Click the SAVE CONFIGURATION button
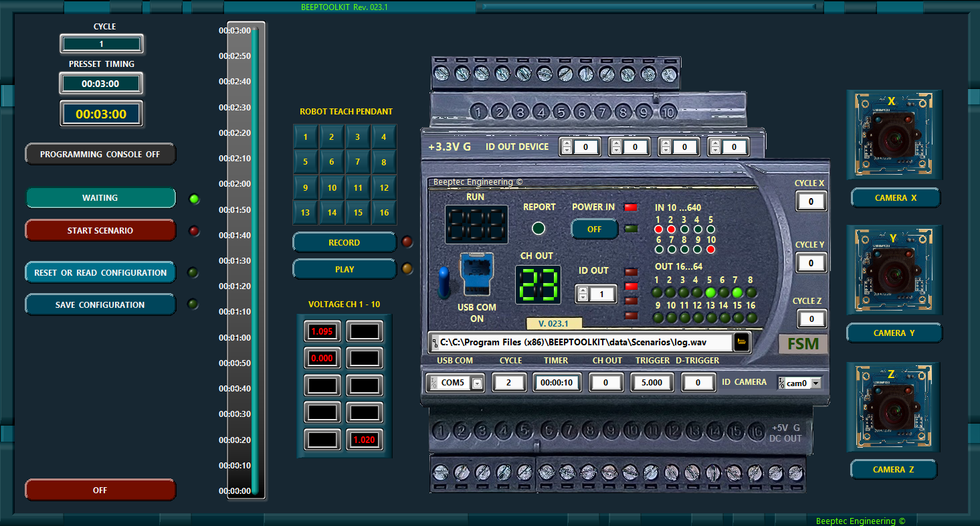Screen dimensions: 980x526 tap(100, 304)
